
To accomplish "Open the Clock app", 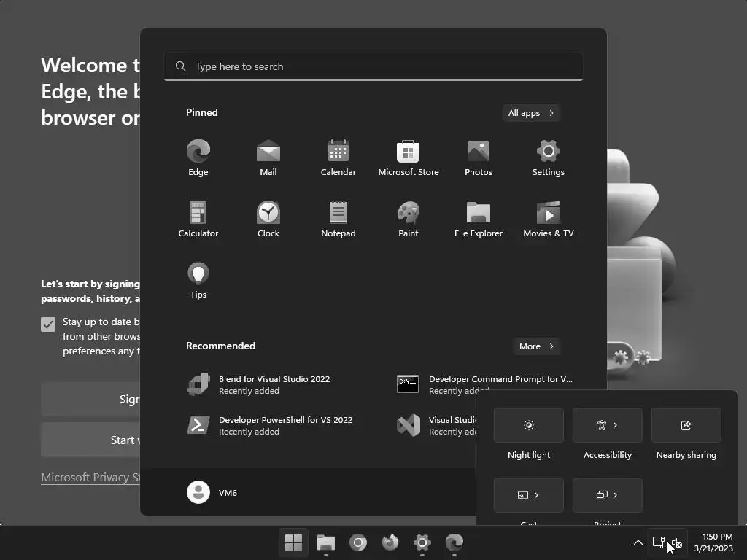I will click(x=268, y=219).
